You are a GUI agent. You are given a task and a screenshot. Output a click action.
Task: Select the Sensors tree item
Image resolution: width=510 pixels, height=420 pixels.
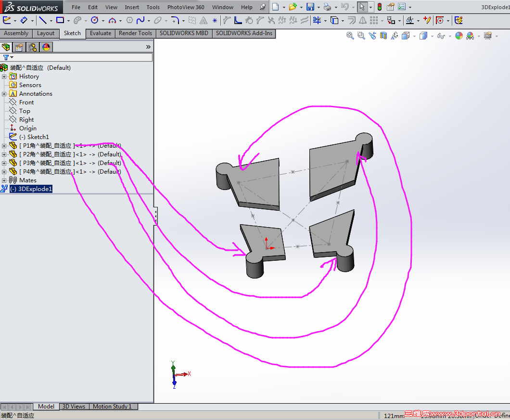[x=30, y=85]
